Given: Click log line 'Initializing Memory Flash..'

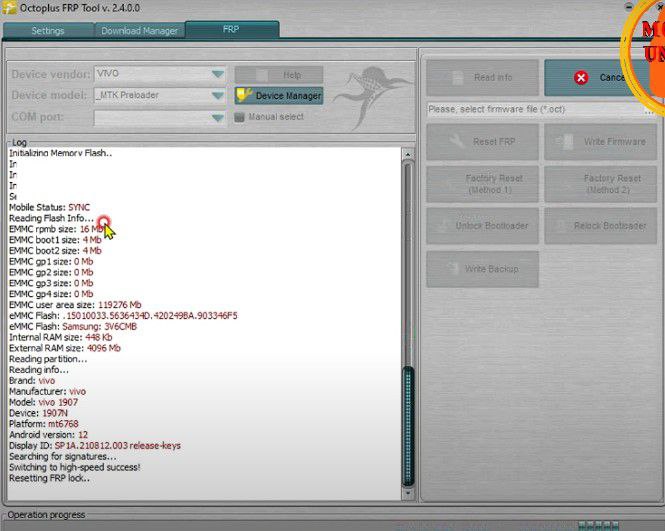Looking at the screenshot, I should coord(60,153).
